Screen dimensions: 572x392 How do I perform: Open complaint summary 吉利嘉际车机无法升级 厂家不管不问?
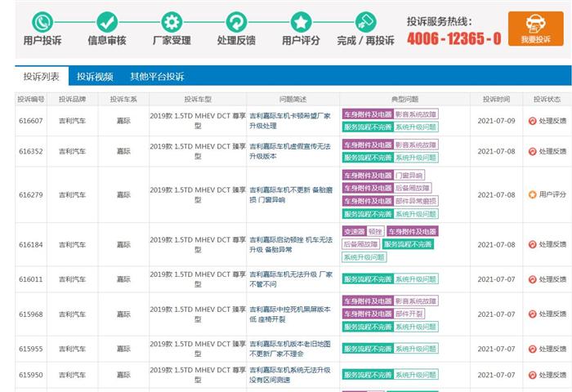pyautogui.click(x=291, y=279)
